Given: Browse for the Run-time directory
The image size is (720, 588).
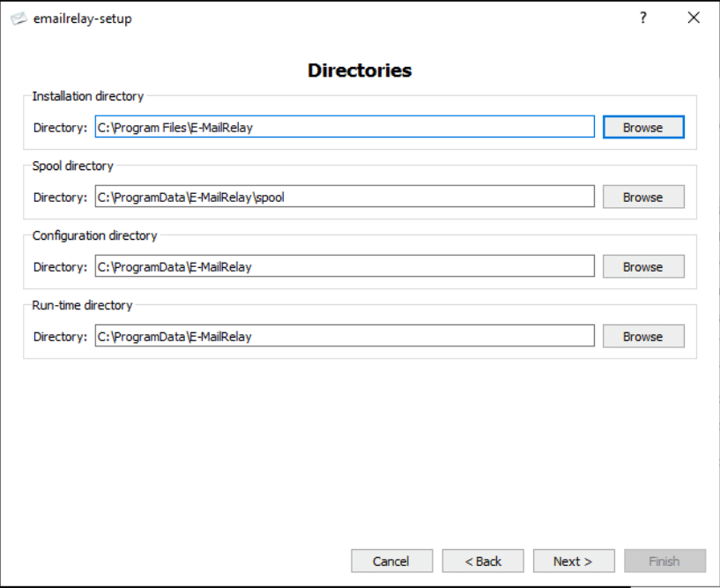Looking at the screenshot, I should 643,336.
